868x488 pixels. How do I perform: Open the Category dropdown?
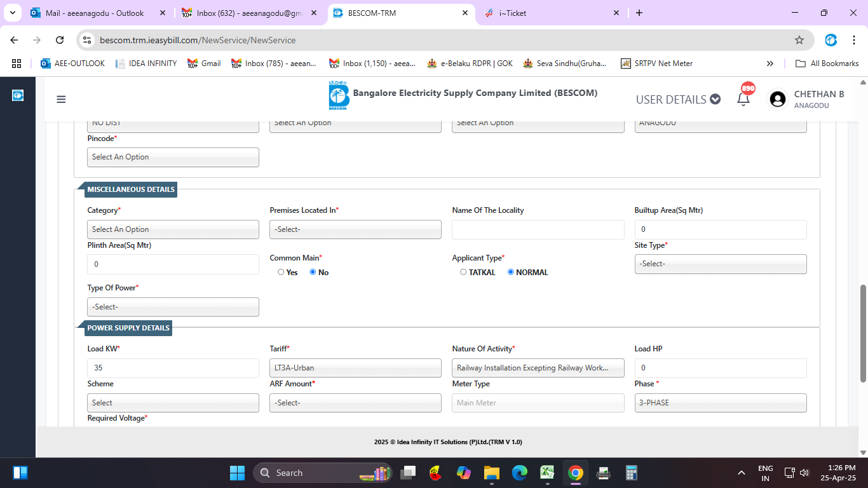[x=173, y=229]
